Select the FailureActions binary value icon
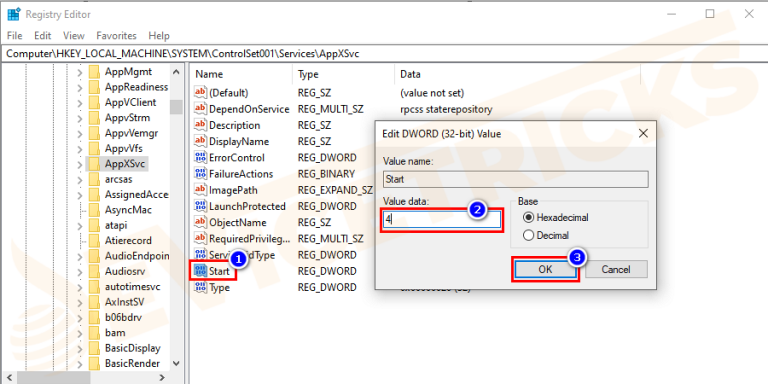This screenshot has height=384, width=768. point(200,174)
